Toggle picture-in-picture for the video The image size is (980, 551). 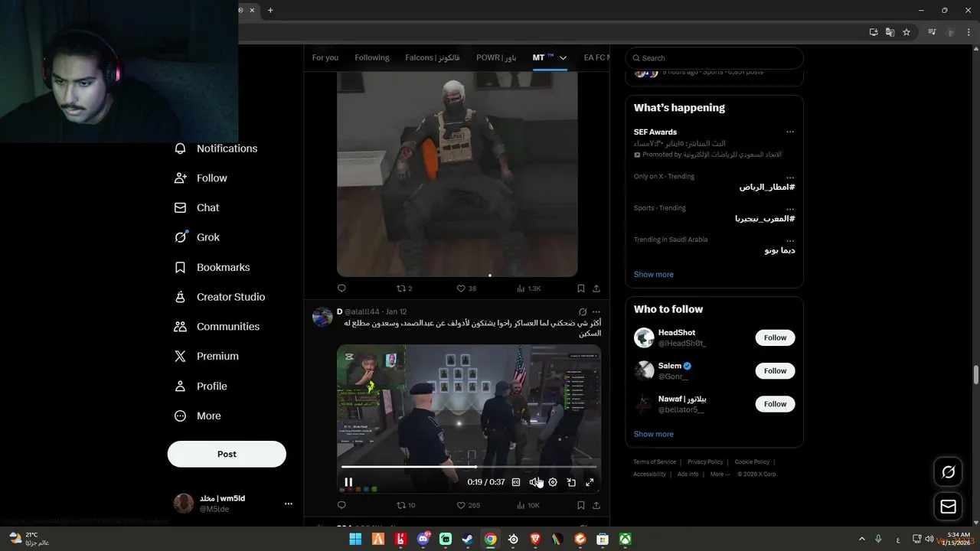[571, 482]
